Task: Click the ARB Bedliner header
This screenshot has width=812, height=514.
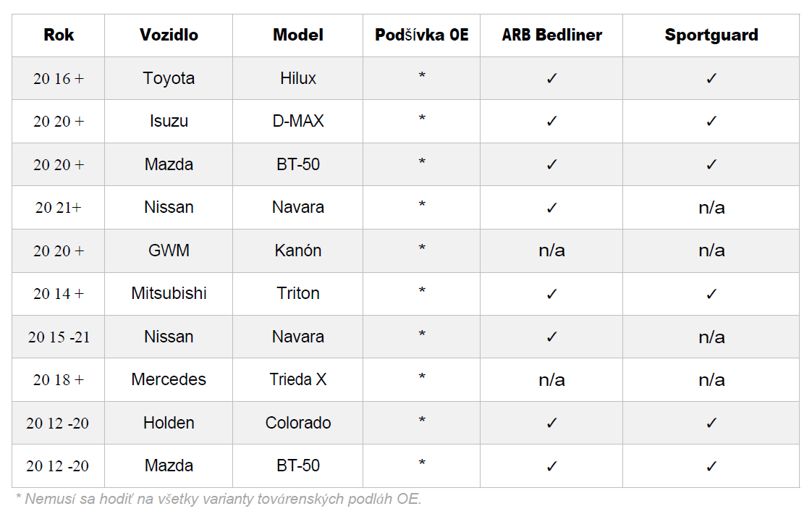Action: point(551,35)
